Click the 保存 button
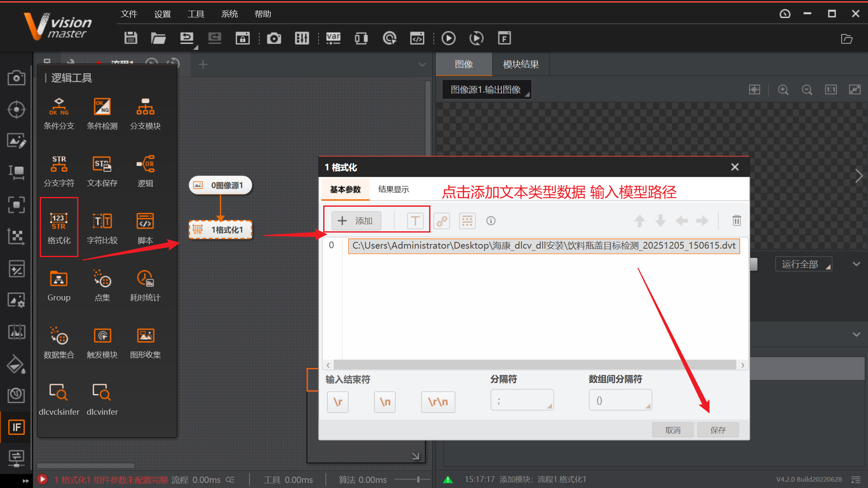This screenshot has width=868, height=488. (718, 430)
